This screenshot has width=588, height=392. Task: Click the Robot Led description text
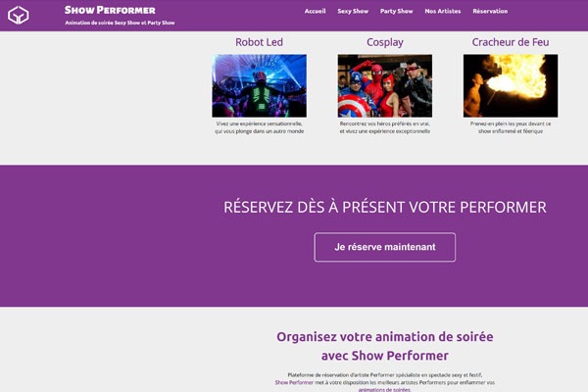click(259, 127)
